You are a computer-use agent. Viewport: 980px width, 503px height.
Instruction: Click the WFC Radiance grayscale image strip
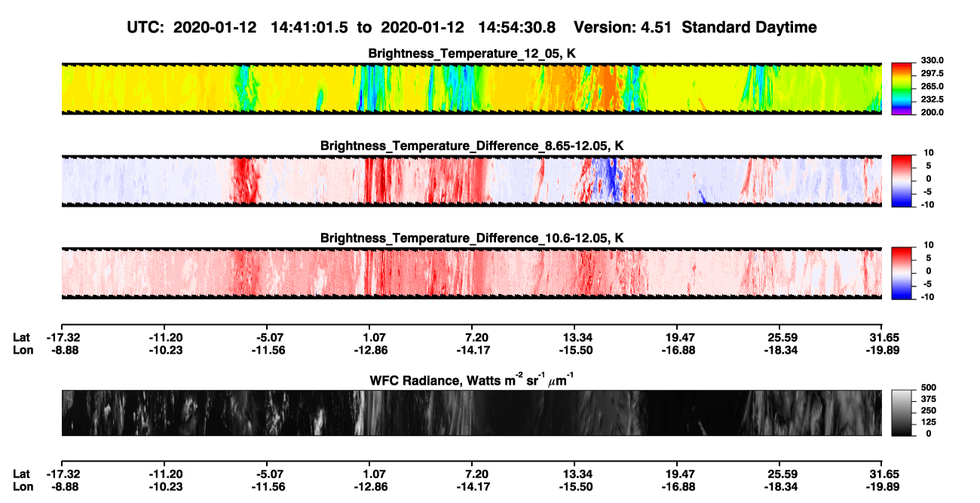click(471, 413)
